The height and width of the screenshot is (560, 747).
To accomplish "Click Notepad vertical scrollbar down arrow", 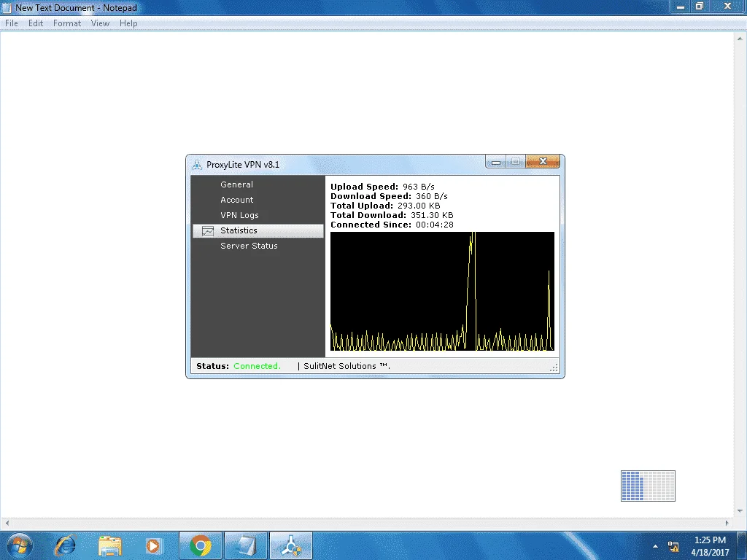I will pyautogui.click(x=740, y=511).
